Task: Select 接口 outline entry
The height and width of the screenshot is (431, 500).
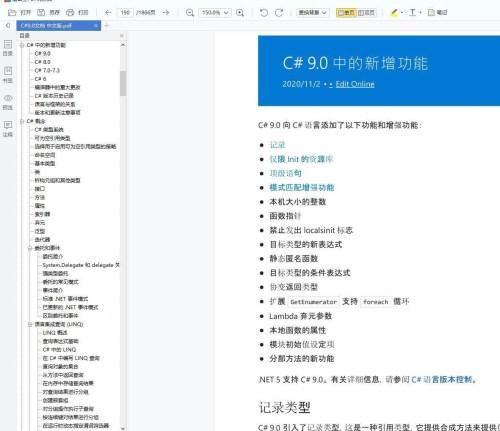Action: click(40, 189)
